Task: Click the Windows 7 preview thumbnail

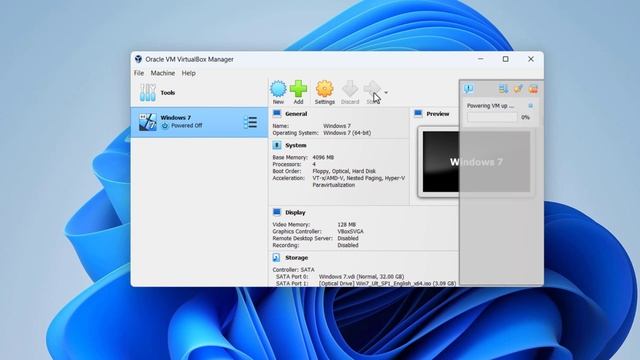Action: click(476, 162)
